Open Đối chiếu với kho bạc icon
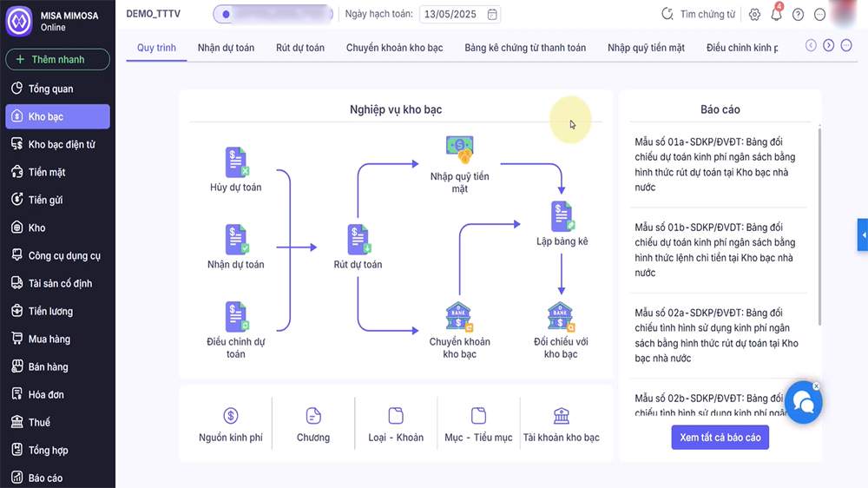Image resolution: width=868 pixels, height=488 pixels. 561,317
